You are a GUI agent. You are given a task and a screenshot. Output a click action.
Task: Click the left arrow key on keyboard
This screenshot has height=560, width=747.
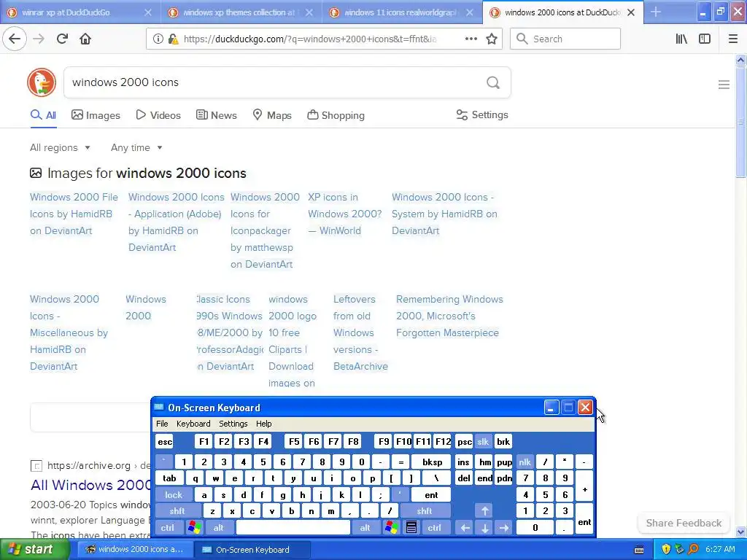[465, 528]
